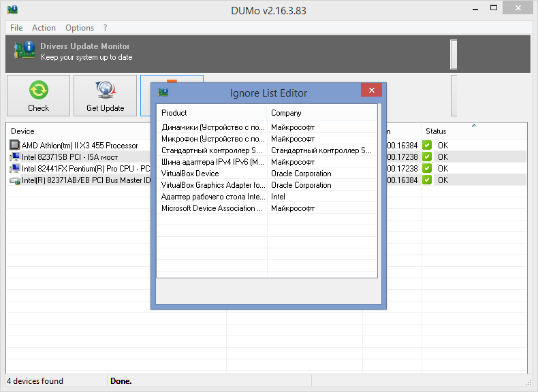538x392 pixels.
Task: Select the Адаптер рабочего стола Intel row
Action: 267,197
